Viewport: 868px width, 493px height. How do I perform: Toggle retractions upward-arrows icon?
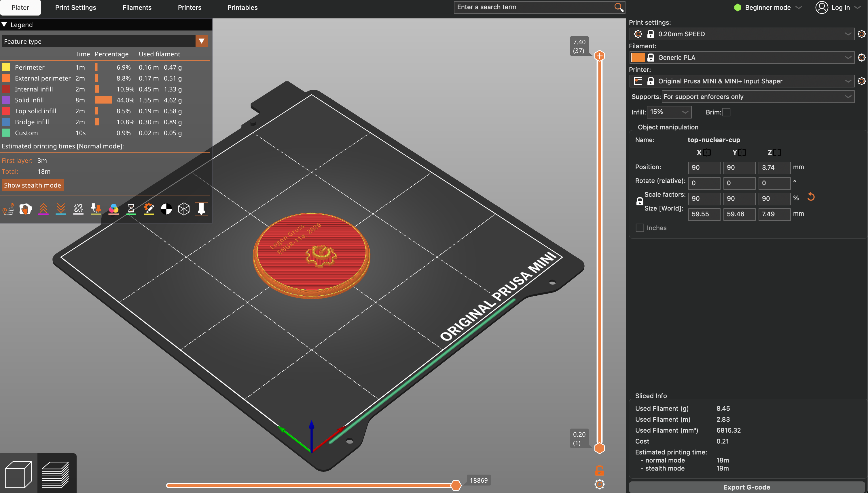(43, 209)
